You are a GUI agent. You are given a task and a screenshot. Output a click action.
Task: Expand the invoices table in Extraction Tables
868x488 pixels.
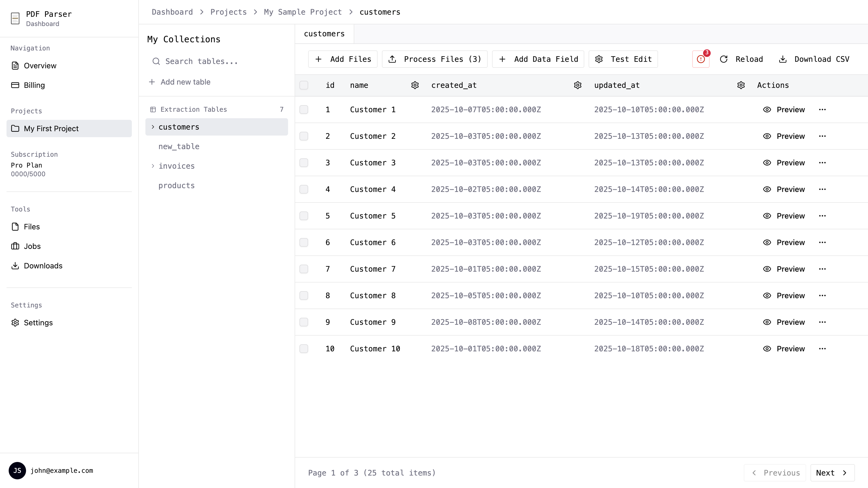point(153,166)
